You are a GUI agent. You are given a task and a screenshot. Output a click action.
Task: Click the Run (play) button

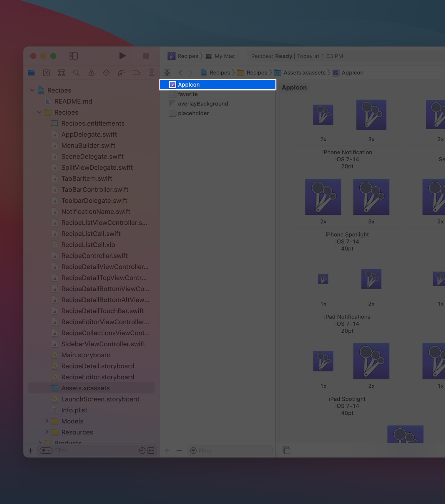pyautogui.click(x=122, y=56)
